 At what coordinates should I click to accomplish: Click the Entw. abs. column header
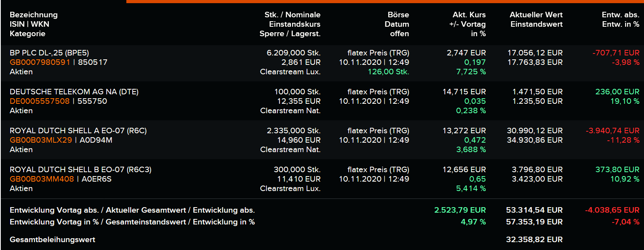[x=620, y=15]
